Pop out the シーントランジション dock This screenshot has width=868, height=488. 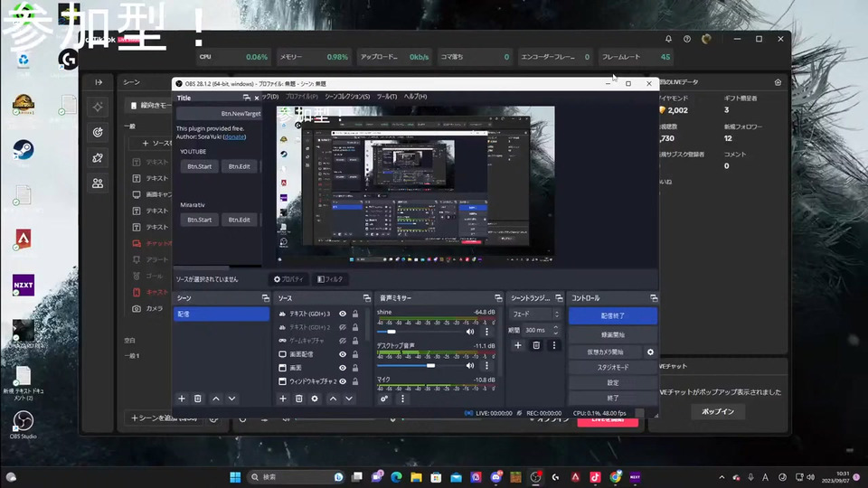coord(559,298)
